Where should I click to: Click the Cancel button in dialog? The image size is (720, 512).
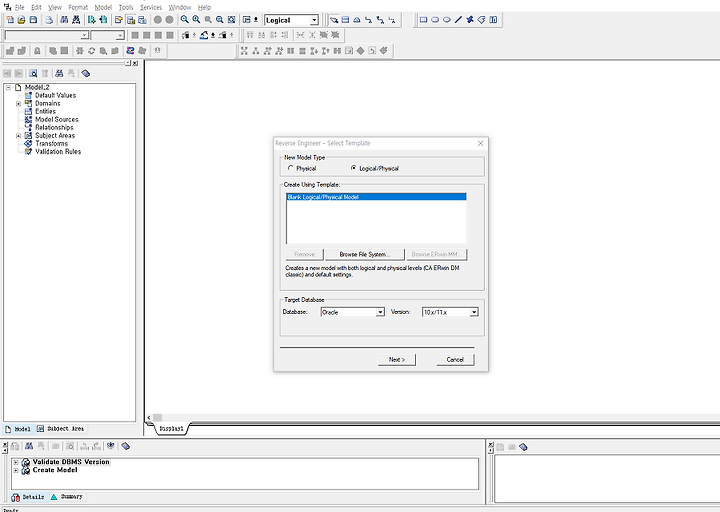pos(455,360)
